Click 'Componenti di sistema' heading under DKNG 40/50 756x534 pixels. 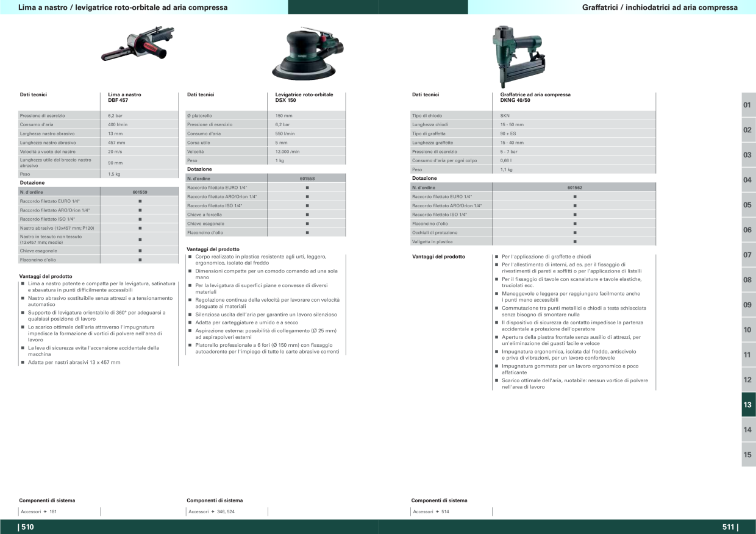(x=439, y=500)
